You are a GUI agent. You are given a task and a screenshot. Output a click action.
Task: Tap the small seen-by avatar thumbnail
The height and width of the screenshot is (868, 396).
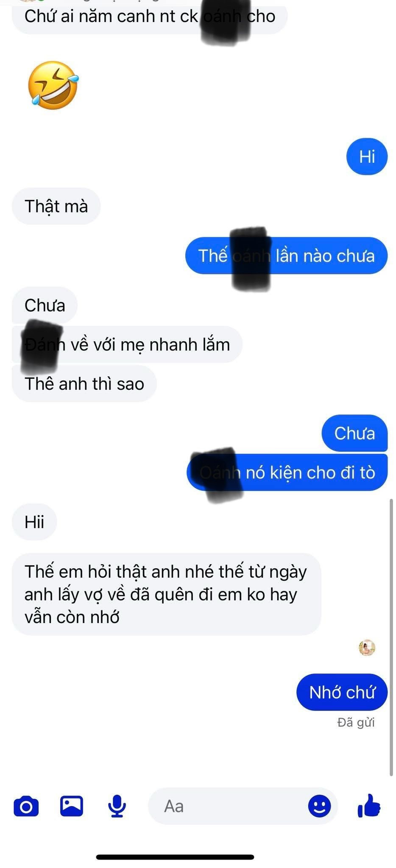(367, 648)
